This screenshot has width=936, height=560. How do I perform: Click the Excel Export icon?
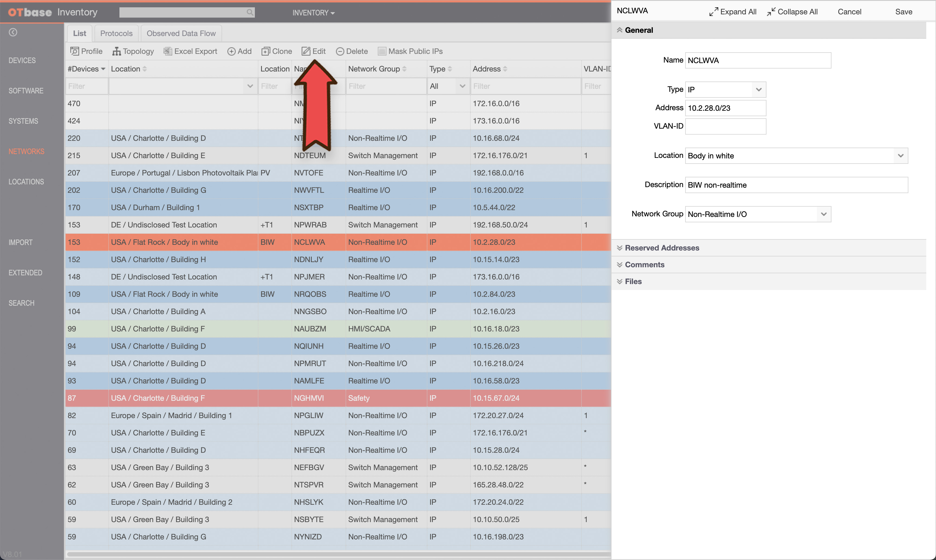168,51
